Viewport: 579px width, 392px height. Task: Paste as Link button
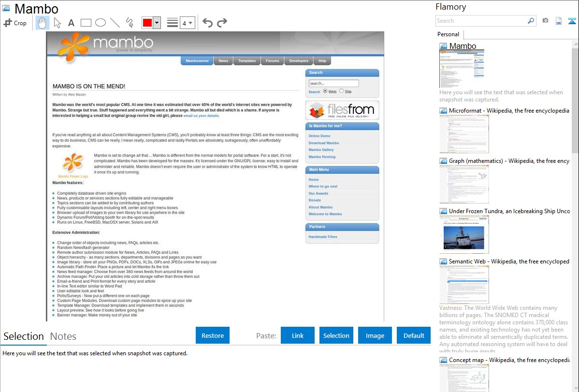298,335
